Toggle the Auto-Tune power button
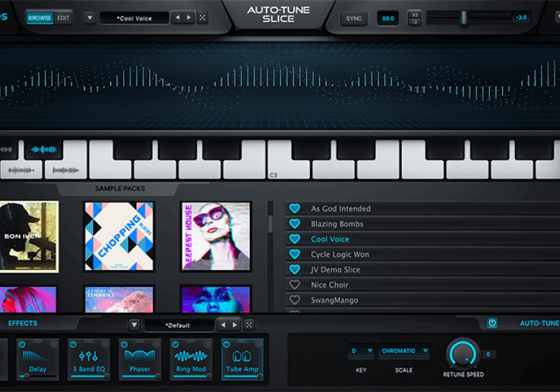The image size is (560, 392). pyautogui.click(x=491, y=323)
